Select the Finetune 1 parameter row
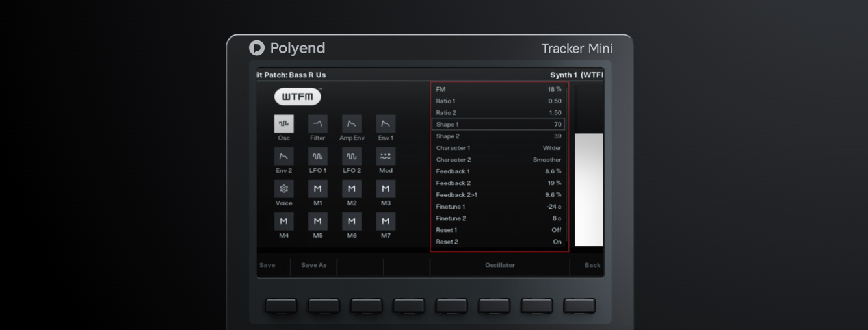 coord(499,207)
